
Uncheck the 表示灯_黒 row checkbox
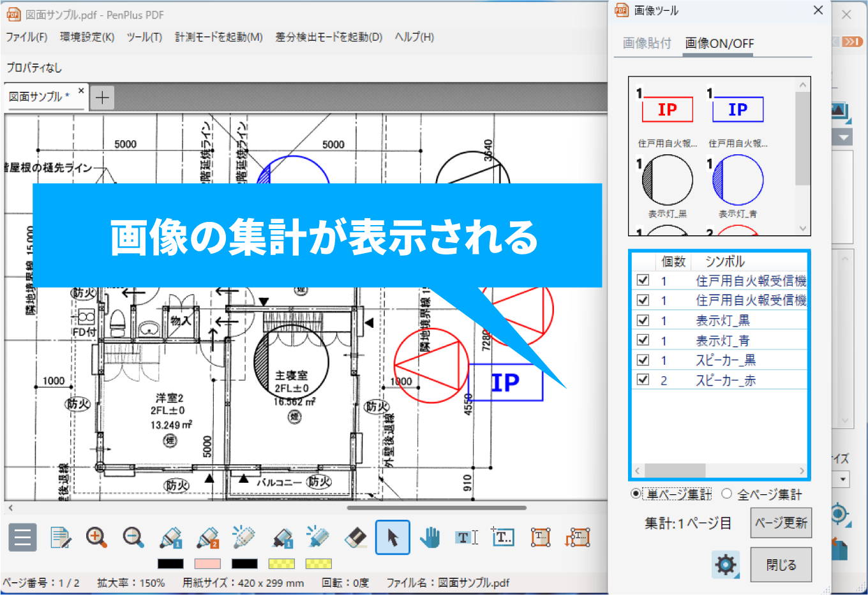coord(643,320)
